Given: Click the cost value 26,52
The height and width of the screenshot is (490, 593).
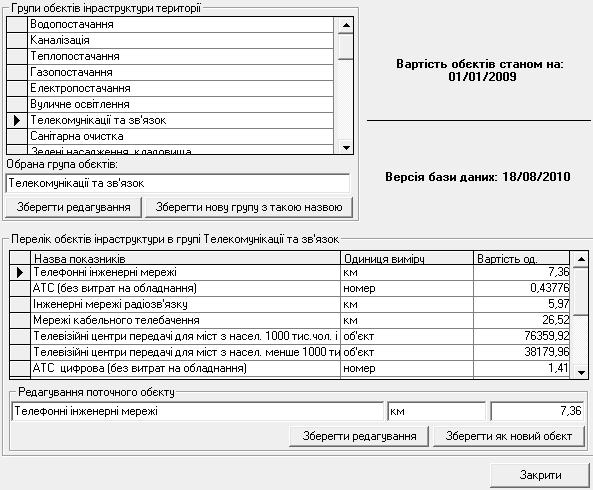Looking at the screenshot, I should (x=556, y=320).
